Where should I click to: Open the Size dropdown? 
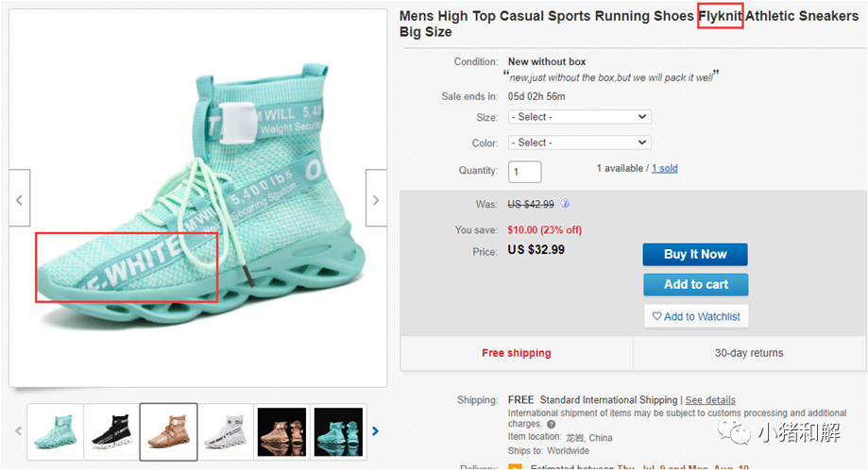[x=579, y=117]
